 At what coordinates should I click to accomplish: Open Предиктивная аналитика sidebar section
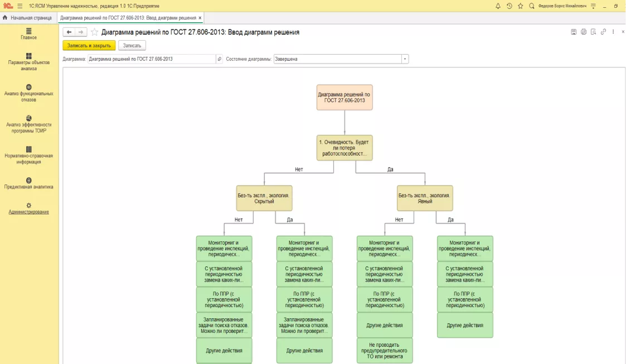(29, 183)
